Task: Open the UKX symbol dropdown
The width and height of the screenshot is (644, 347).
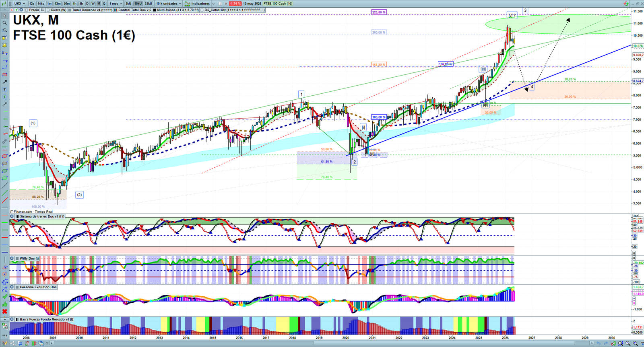Action: pos(20,4)
